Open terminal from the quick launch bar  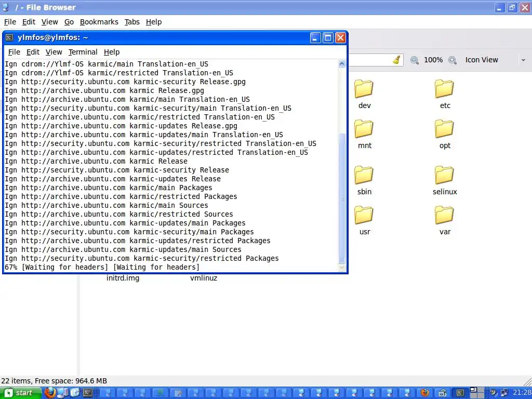[88, 393]
